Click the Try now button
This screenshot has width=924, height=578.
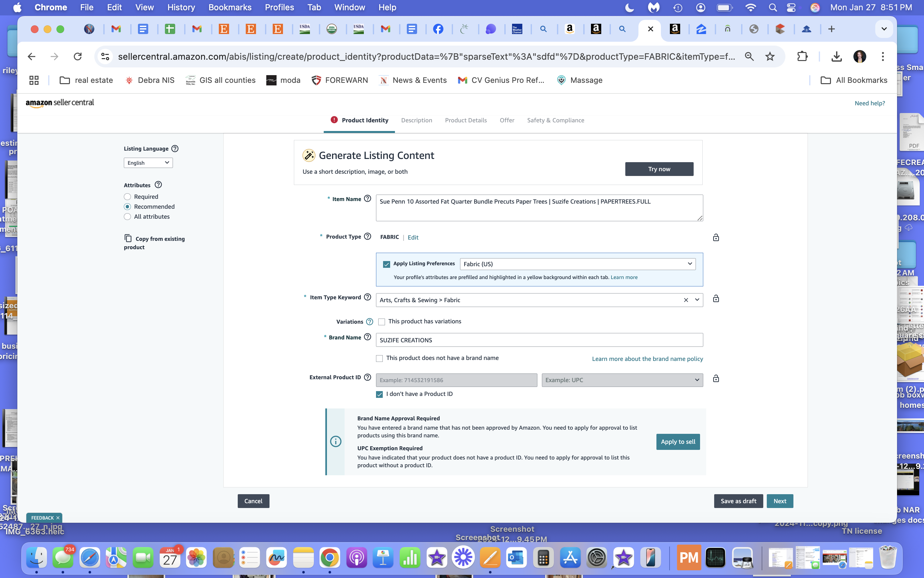[659, 169]
